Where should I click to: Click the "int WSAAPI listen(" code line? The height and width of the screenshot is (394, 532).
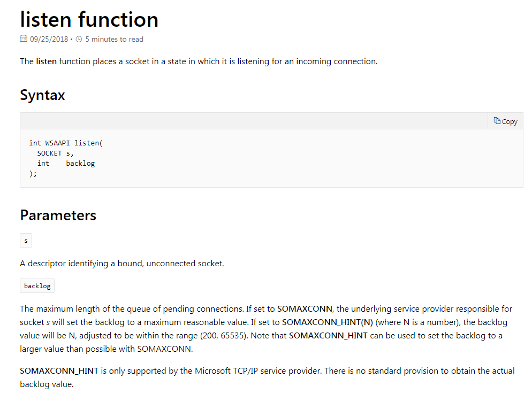pos(65,143)
